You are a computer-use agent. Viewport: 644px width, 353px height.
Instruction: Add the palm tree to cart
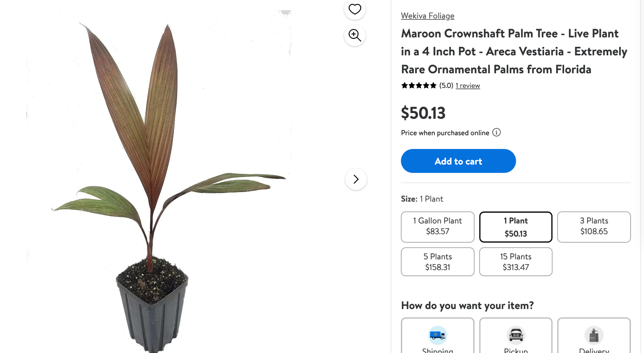pyautogui.click(x=458, y=161)
